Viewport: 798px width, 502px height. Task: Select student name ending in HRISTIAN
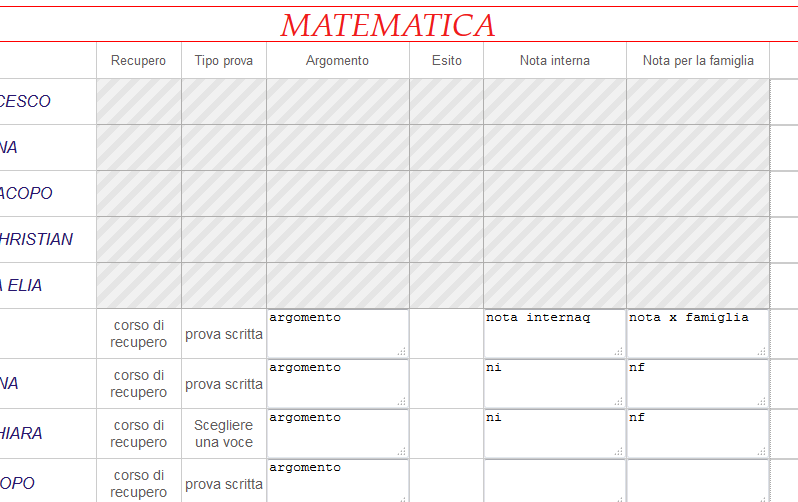coord(36,239)
